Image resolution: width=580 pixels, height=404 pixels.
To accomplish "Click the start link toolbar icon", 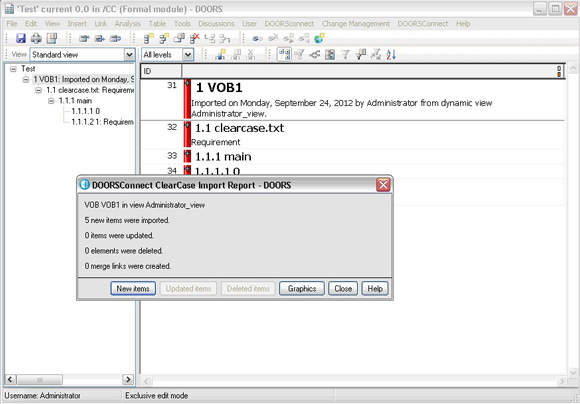I will pos(257,38).
